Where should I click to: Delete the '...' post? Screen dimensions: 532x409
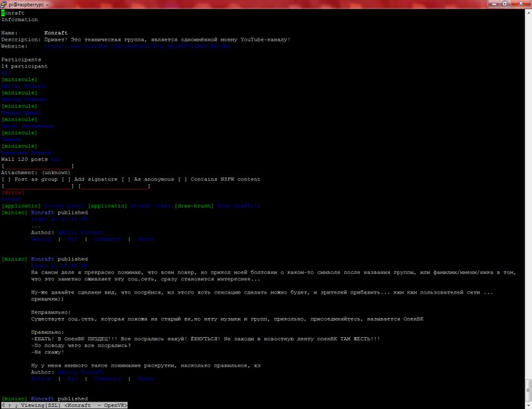41,239
